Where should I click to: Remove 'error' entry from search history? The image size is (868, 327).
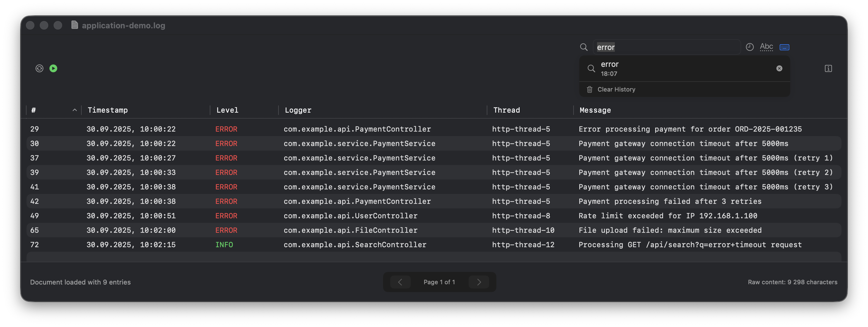tap(779, 68)
